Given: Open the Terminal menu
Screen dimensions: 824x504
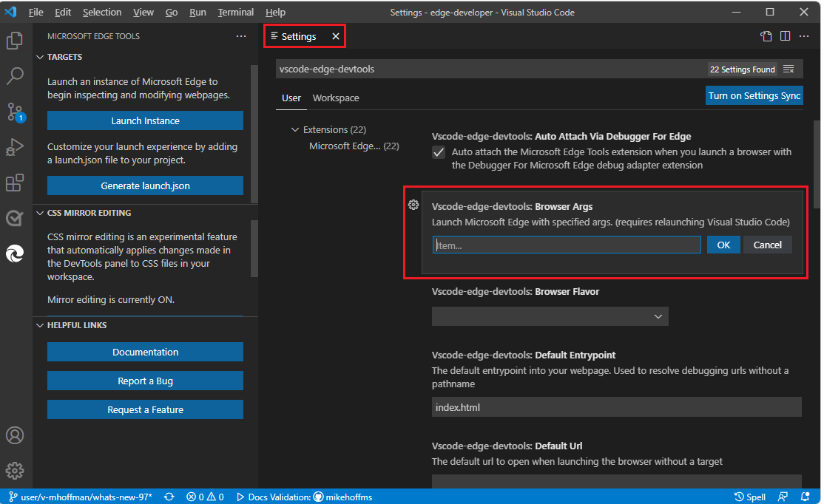Looking at the screenshot, I should (235, 12).
